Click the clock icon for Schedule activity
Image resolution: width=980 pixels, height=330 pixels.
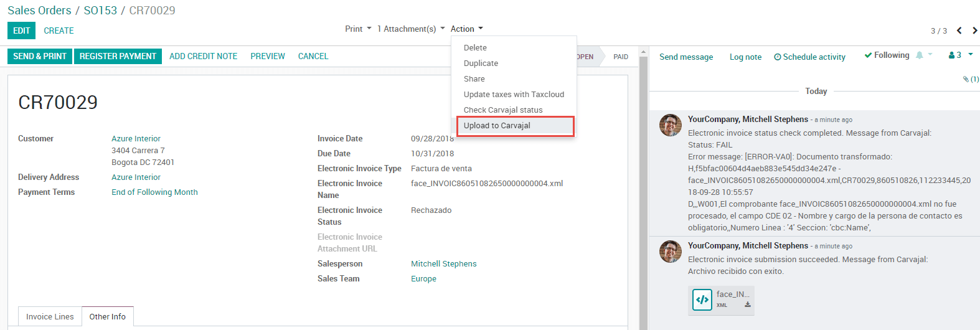click(x=777, y=57)
